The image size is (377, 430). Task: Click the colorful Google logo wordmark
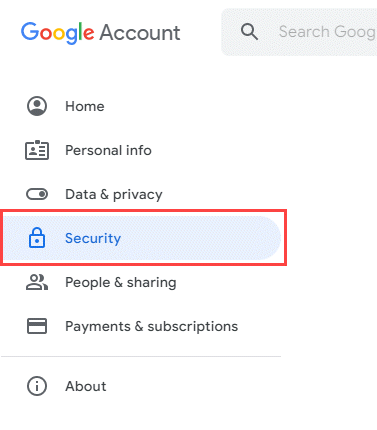57,33
